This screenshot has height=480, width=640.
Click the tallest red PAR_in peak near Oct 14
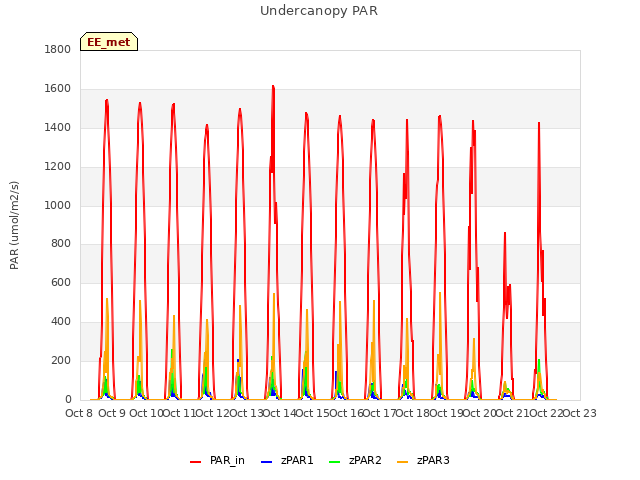coord(273,87)
